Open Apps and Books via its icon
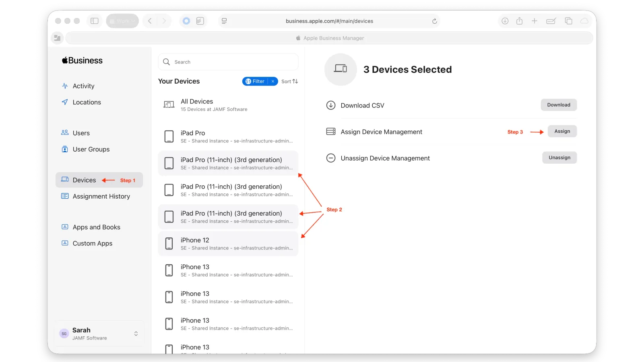Screen dimensions: 644x362 coord(65,227)
